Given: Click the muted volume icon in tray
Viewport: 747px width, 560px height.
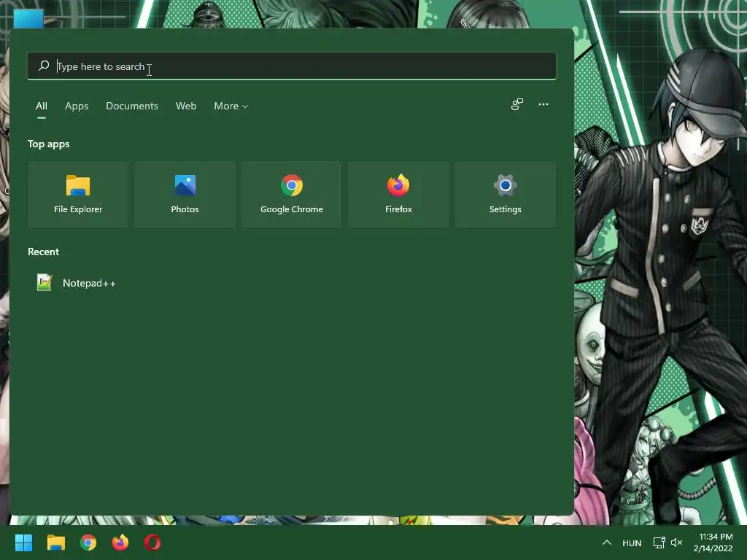Looking at the screenshot, I should coord(676,542).
